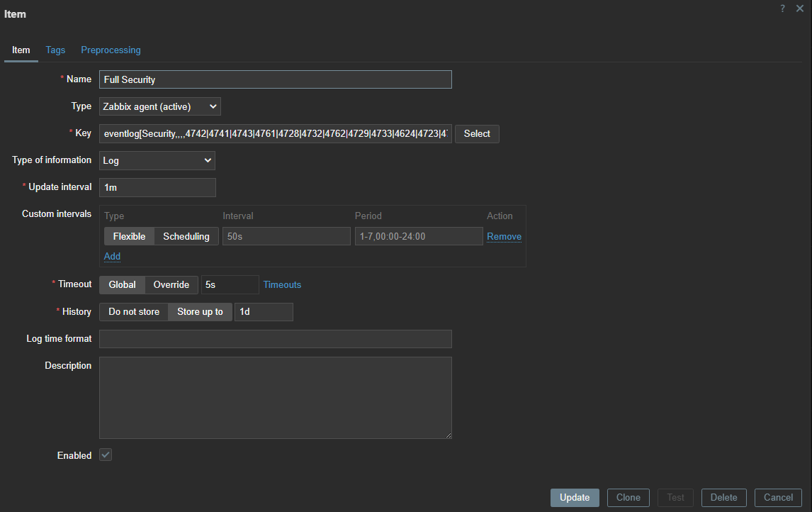Click the Update interval field
The image size is (812, 512).
pos(157,187)
